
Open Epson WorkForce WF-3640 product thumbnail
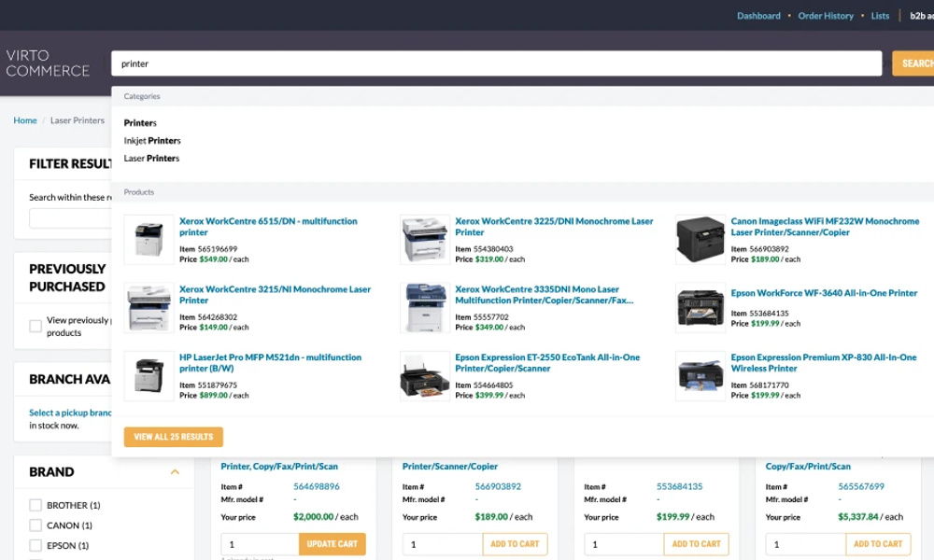pos(700,308)
